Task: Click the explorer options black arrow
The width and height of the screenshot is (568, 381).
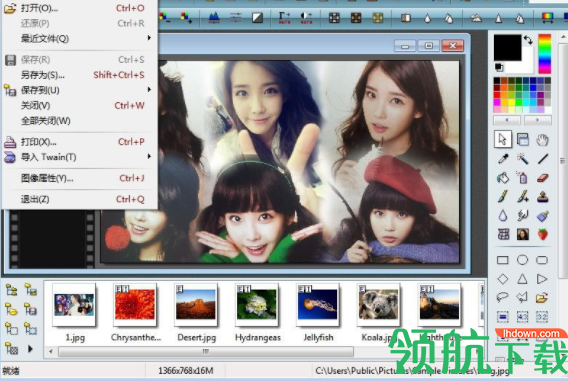Action: [x=30, y=349]
